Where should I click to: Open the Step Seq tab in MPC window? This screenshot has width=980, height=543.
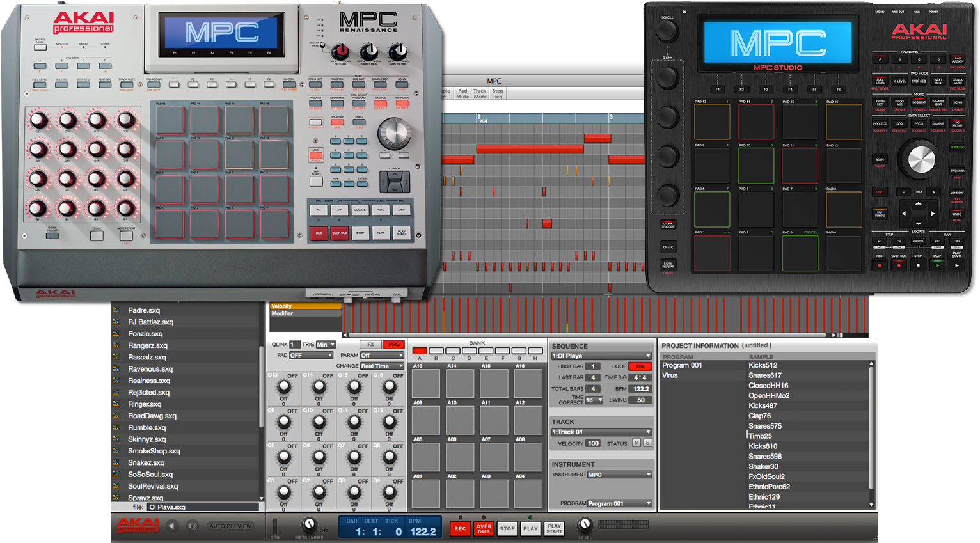tap(498, 93)
